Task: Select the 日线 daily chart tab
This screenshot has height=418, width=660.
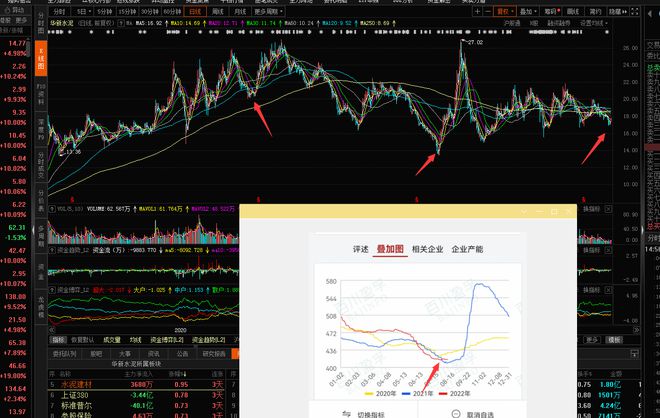Action: click(195, 12)
